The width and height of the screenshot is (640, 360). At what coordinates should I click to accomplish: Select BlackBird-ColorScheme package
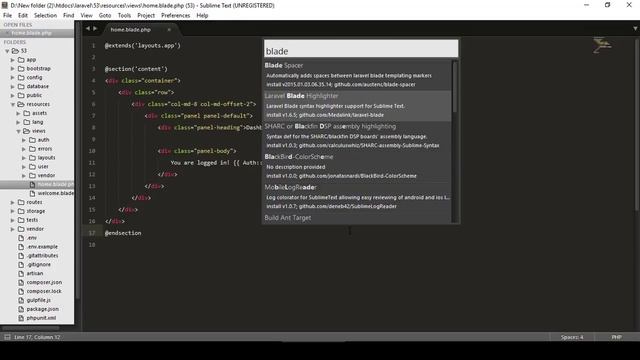tap(358, 166)
